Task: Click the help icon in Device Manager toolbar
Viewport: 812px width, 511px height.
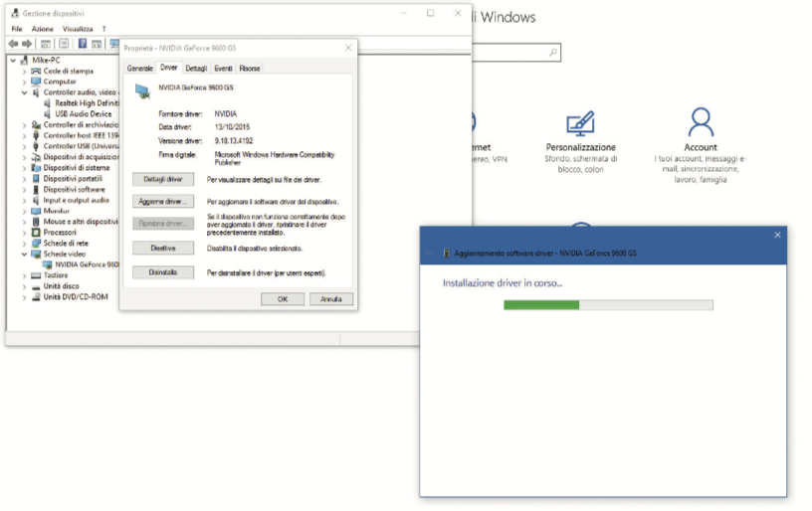Action: pos(83,44)
